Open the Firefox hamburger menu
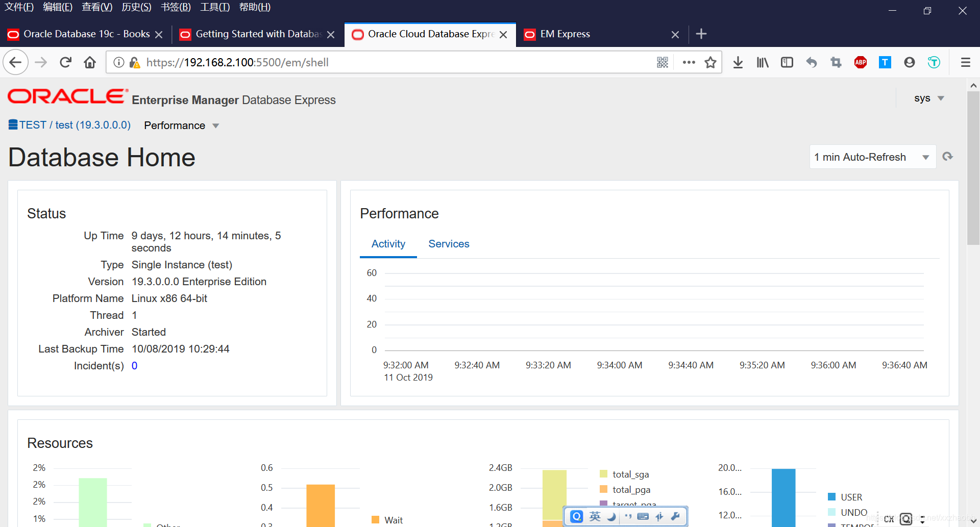980x527 pixels. [x=966, y=62]
